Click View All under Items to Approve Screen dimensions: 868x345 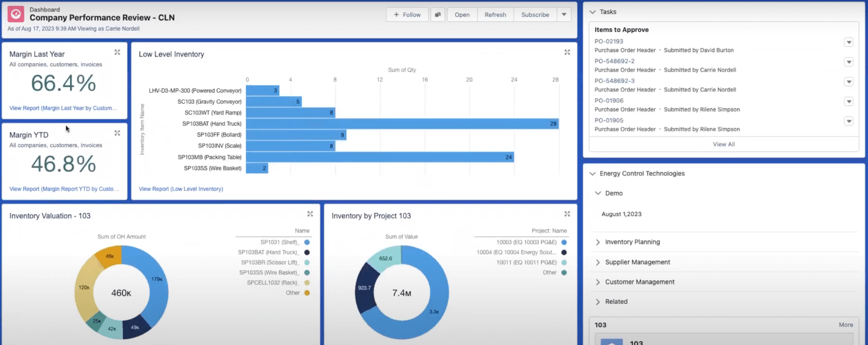point(723,144)
